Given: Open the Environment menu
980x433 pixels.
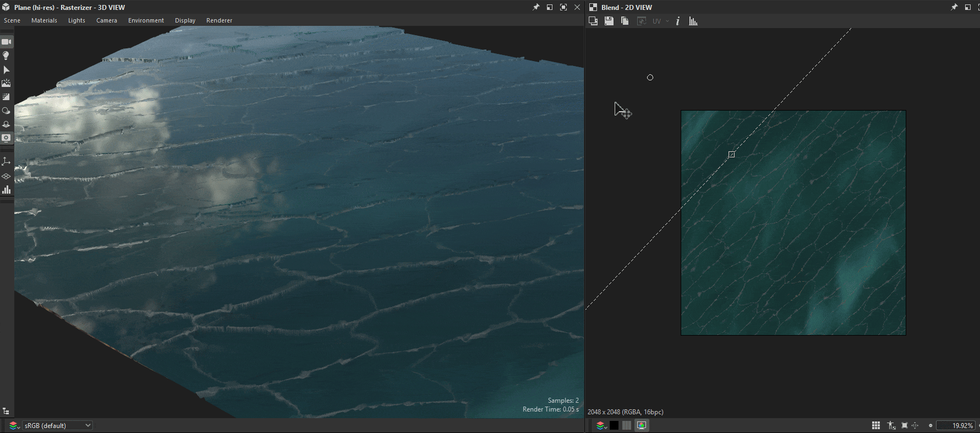Looking at the screenshot, I should click(x=146, y=20).
